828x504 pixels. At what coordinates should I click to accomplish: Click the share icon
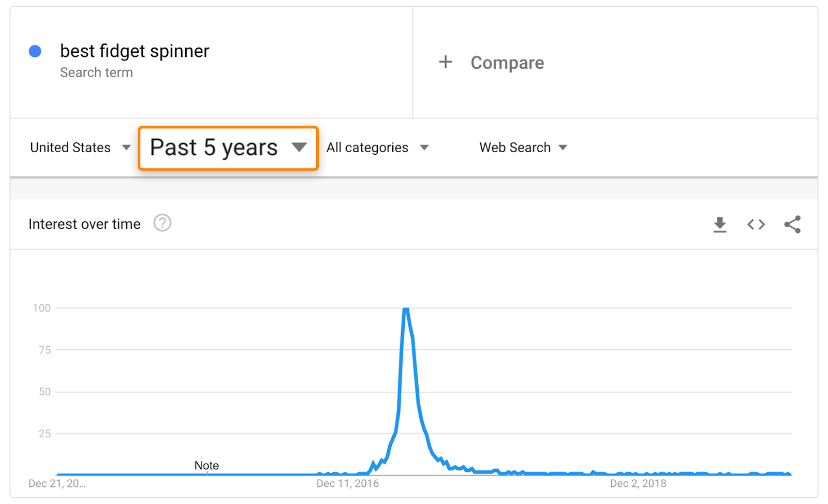pyautogui.click(x=792, y=225)
